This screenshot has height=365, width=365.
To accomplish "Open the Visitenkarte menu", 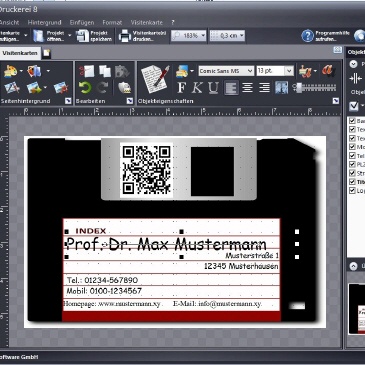I will click(x=147, y=22).
